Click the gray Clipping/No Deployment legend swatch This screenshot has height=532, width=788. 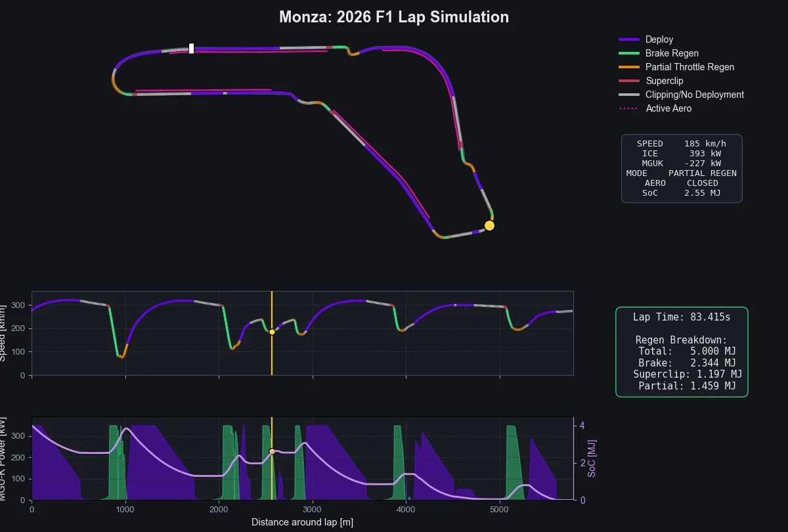point(629,95)
